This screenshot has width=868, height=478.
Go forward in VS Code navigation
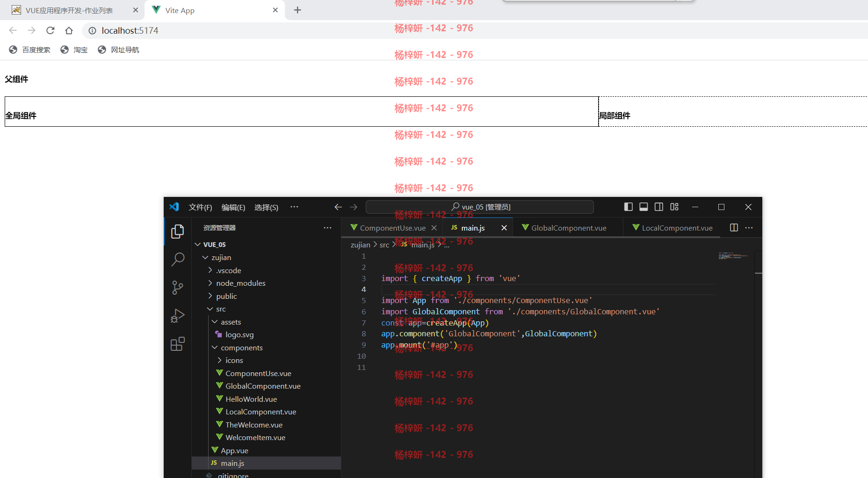[x=354, y=207]
